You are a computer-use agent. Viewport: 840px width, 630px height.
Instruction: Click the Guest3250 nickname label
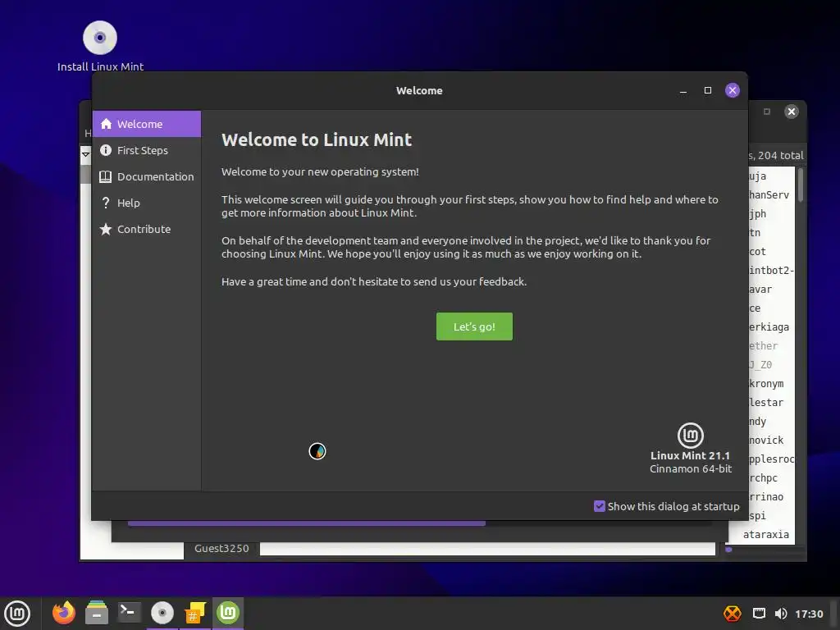point(221,548)
